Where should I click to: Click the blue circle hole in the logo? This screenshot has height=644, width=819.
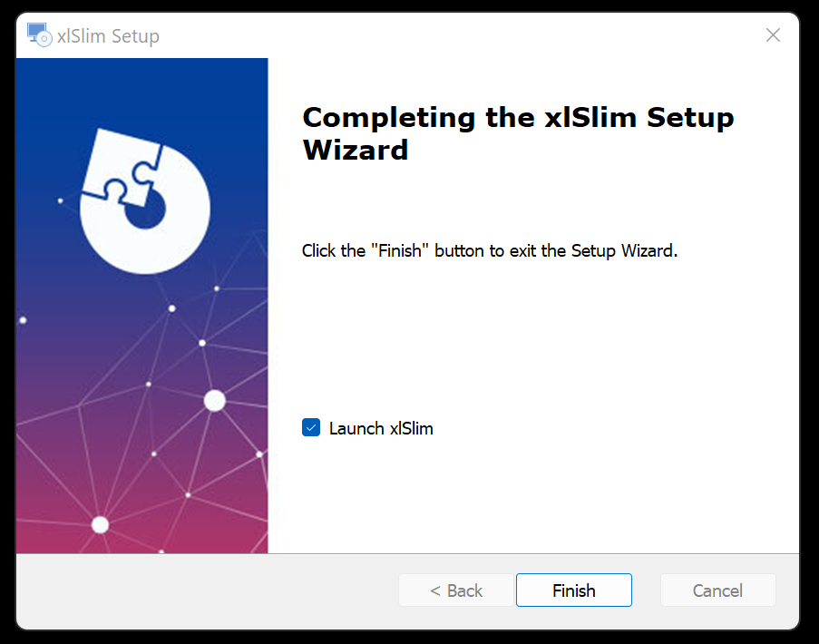[146, 210]
